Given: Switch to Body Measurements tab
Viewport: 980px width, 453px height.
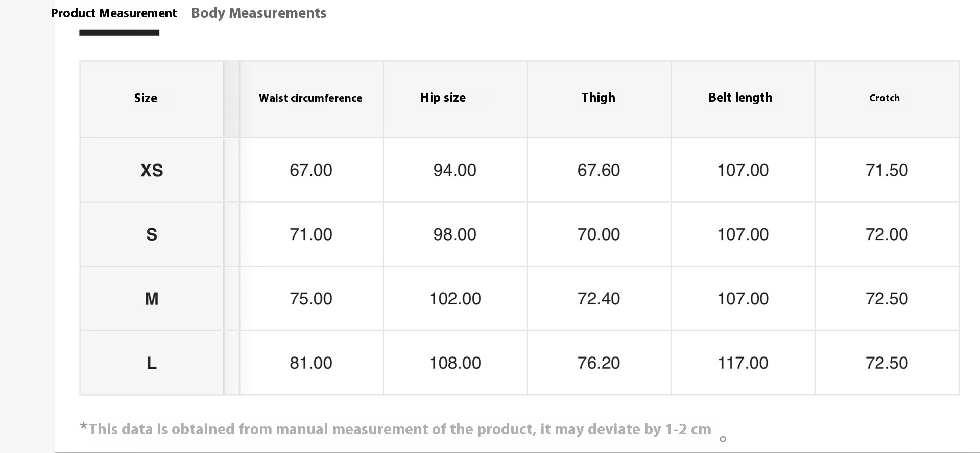Looking at the screenshot, I should point(258,13).
